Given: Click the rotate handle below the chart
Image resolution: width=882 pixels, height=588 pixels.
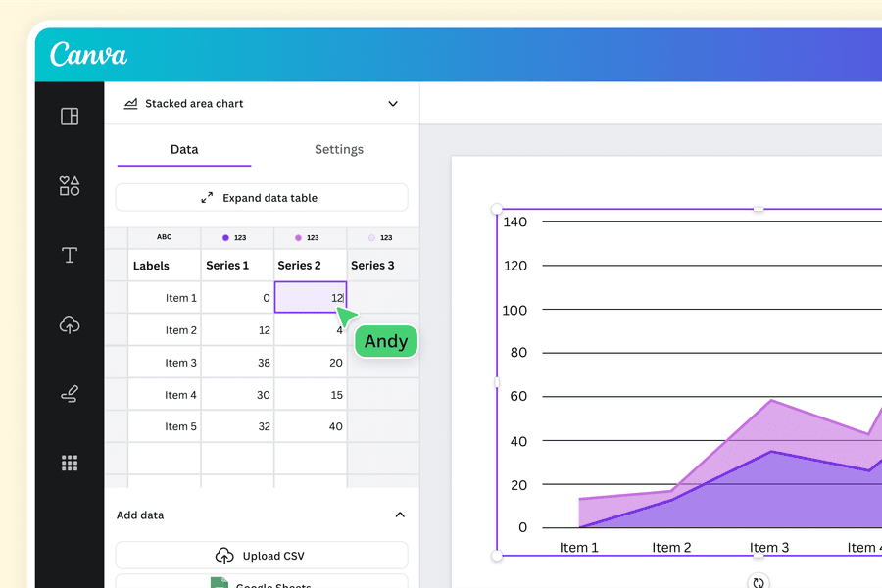Looking at the screenshot, I should pyautogui.click(x=758, y=581).
